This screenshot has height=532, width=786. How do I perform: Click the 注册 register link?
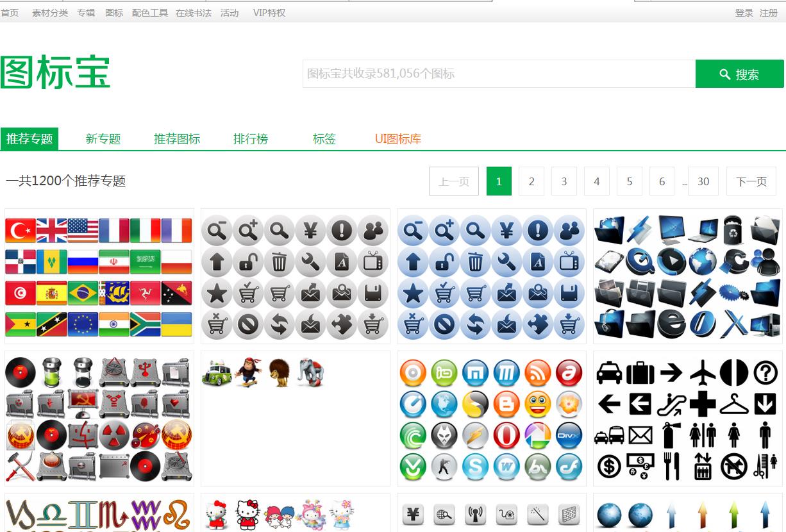[x=769, y=13]
